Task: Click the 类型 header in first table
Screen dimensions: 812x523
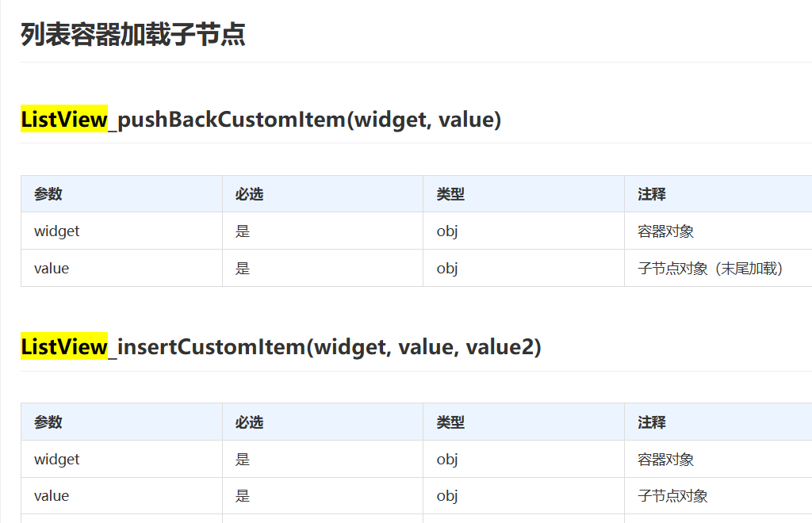Action: 450,194
